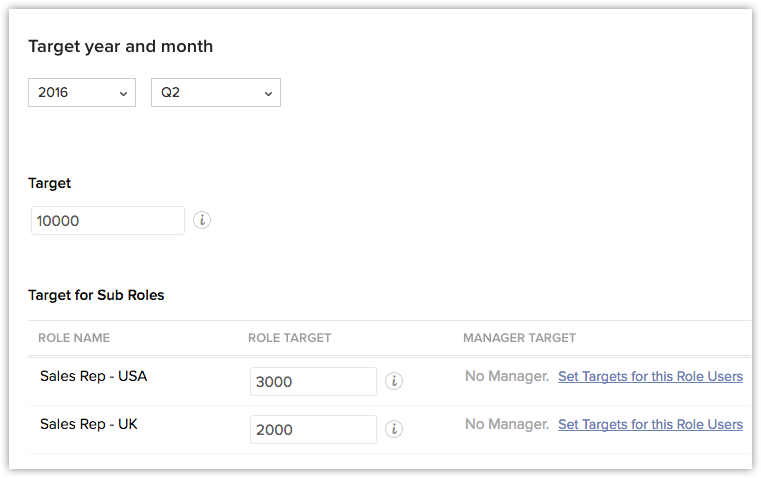The width and height of the screenshot is (761, 478).
Task: Click No Manager text in the Sales Rep - UK row
Action: [507, 425]
